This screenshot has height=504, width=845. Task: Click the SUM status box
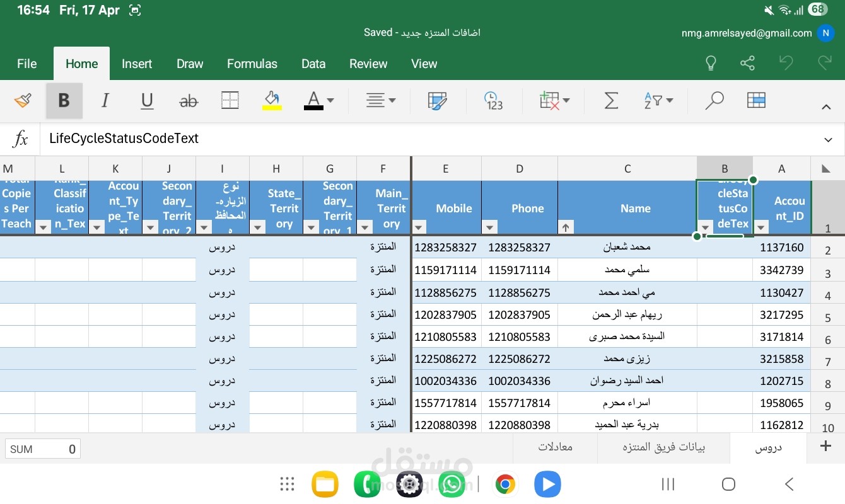[x=43, y=449]
